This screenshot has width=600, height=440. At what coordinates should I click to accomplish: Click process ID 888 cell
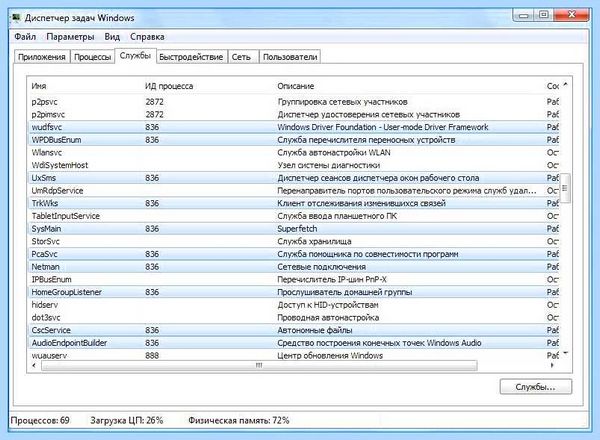click(x=152, y=355)
